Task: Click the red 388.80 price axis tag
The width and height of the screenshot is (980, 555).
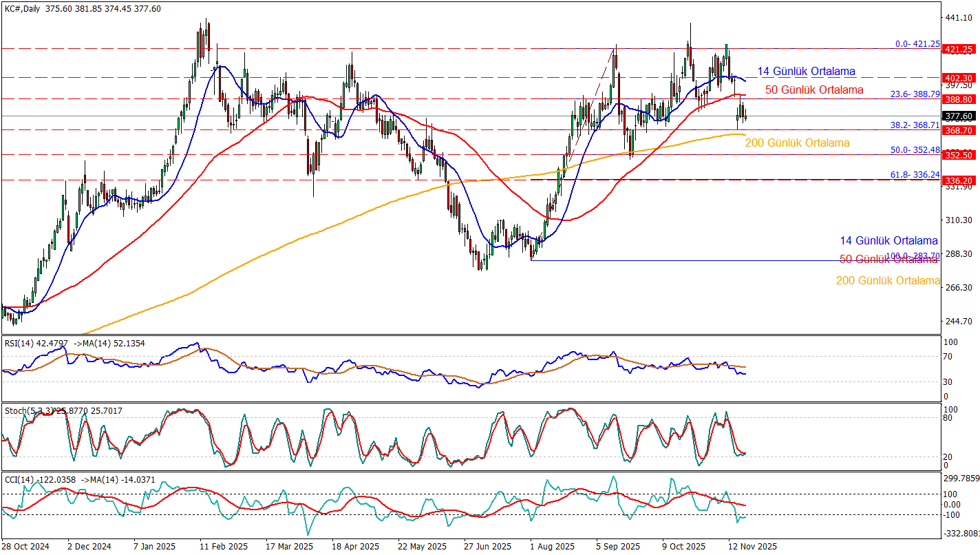Action: (x=958, y=99)
